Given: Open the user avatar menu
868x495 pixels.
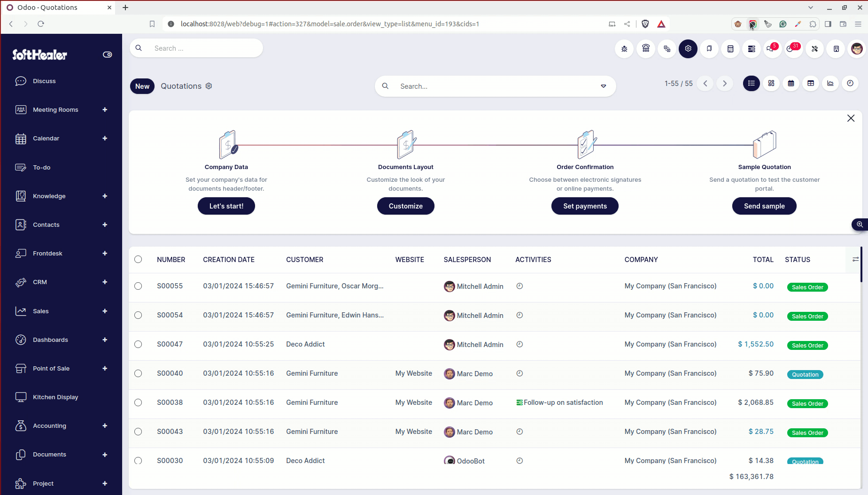Looking at the screenshot, I should 857,49.
